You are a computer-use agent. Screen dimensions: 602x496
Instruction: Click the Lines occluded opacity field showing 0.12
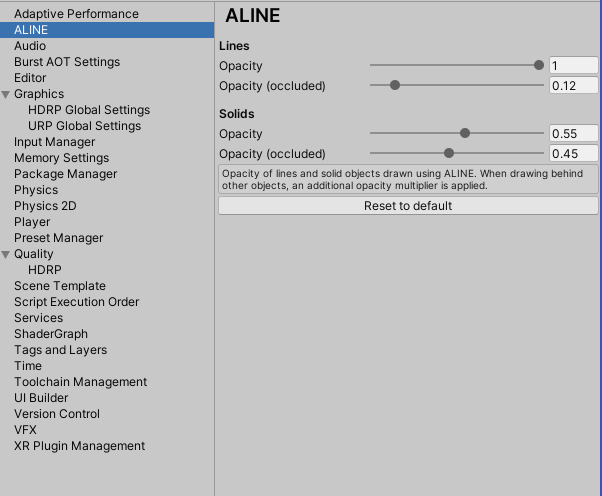click(573, 86)
